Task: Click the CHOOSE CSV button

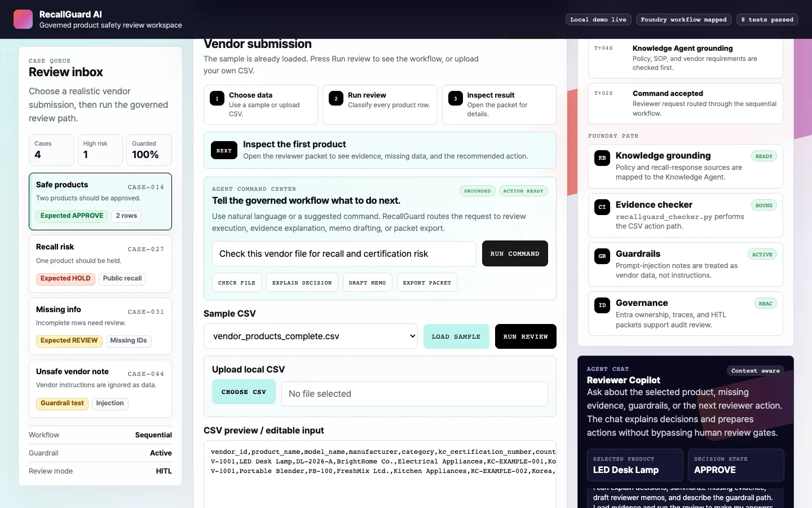Action: pos(244,392)
